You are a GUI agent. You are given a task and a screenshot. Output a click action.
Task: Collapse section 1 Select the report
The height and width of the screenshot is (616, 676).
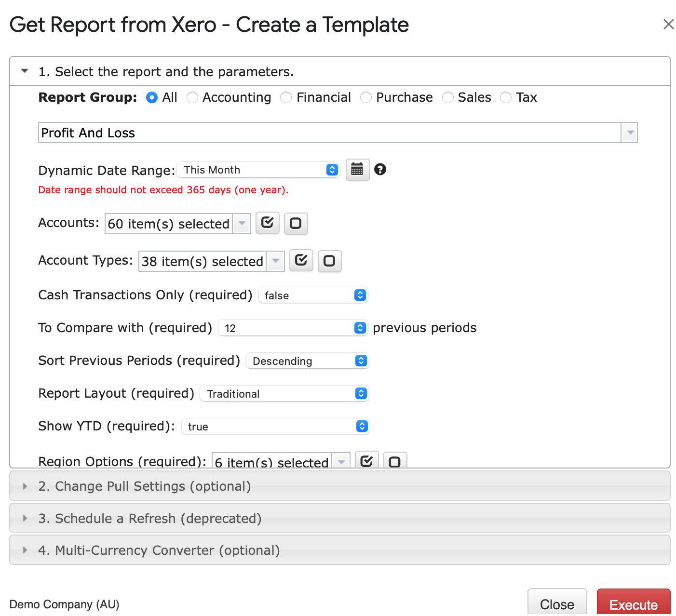[x=340, y=71]
